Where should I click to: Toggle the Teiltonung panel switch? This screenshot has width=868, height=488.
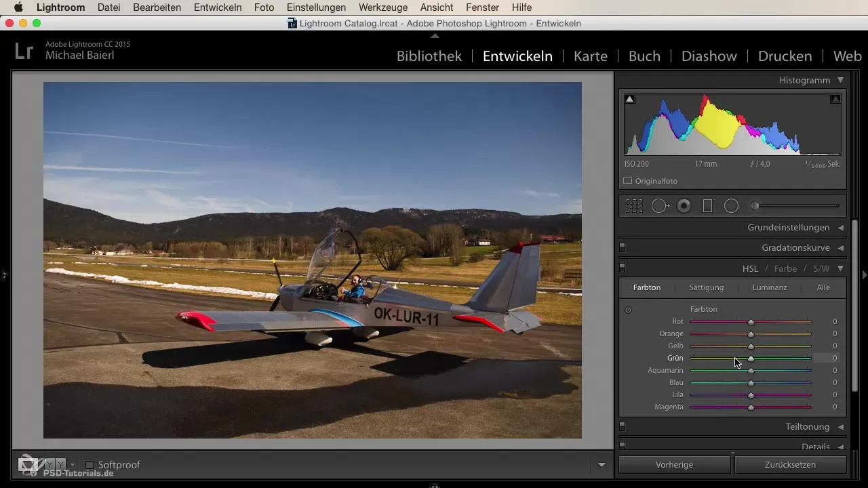[x=622, y=426]
